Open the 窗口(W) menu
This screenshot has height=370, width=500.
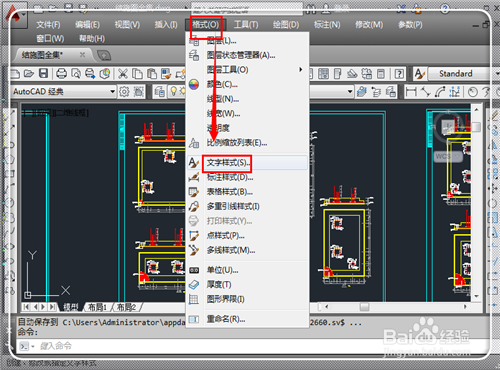click(x=50, y=39)
